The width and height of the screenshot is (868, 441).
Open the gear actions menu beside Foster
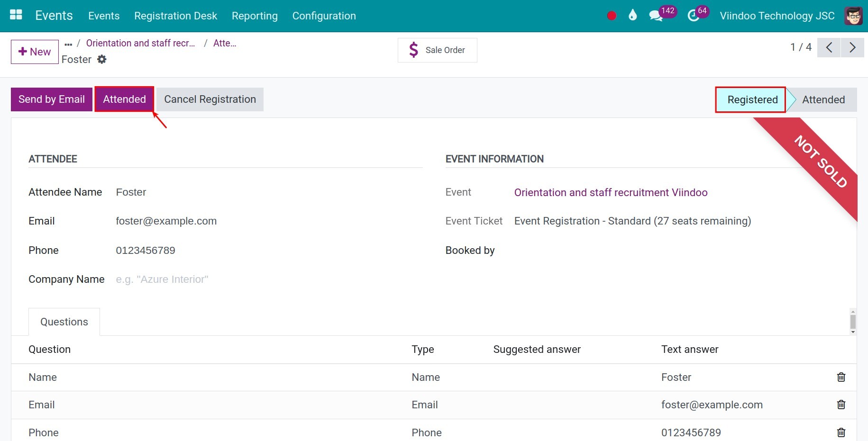pyautogui.click(x=102, y=59)
